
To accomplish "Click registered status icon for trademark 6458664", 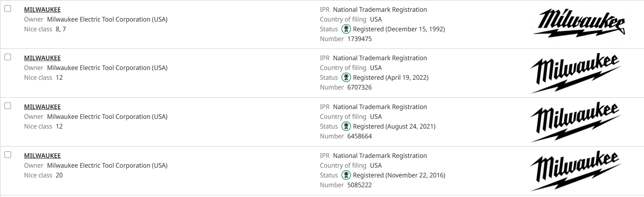I will (x=346, y=126).
